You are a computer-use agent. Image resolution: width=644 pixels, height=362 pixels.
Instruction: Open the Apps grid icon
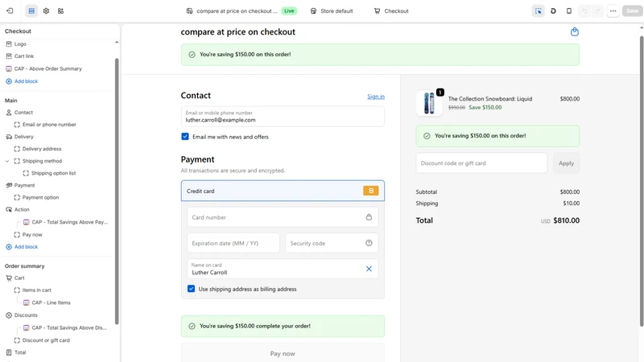pos(61,11)
